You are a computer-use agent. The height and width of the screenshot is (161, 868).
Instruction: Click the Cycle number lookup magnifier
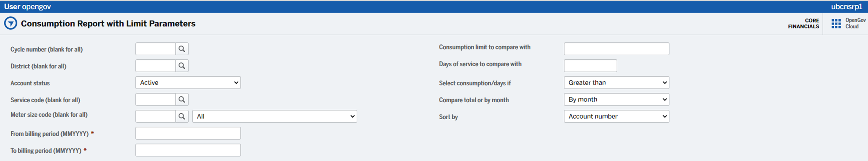click(x=182, y=49)
